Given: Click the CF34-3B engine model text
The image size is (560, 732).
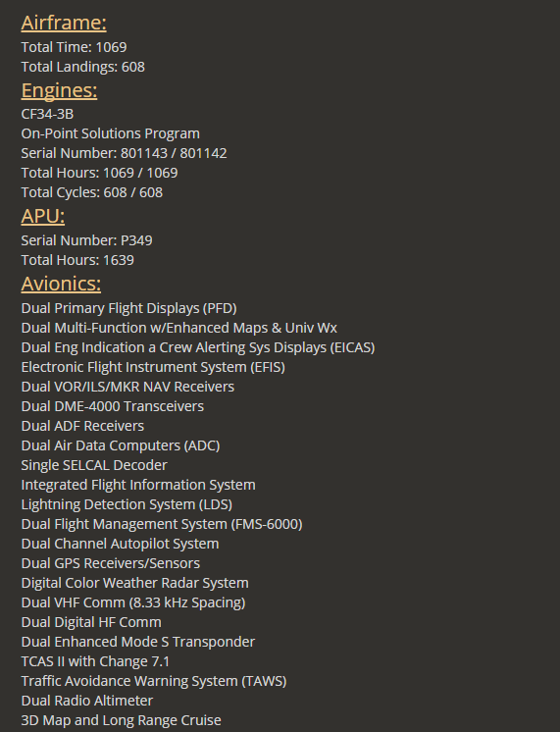Looking at the screenshot, I should (47, 114).
